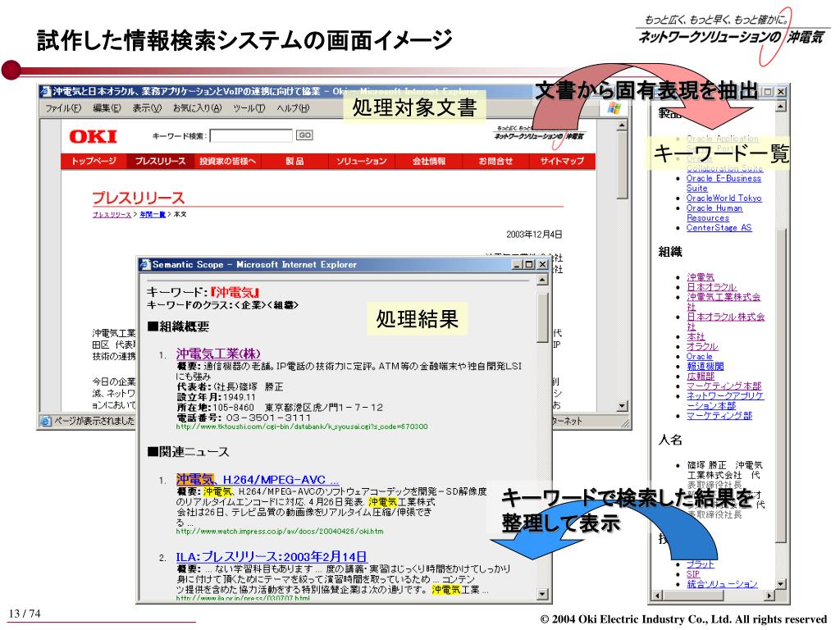Image resolution: width=840 pixels, height=630 pixels.
Task: Open the SIP keyword link
Action: (x=692, y=573)
